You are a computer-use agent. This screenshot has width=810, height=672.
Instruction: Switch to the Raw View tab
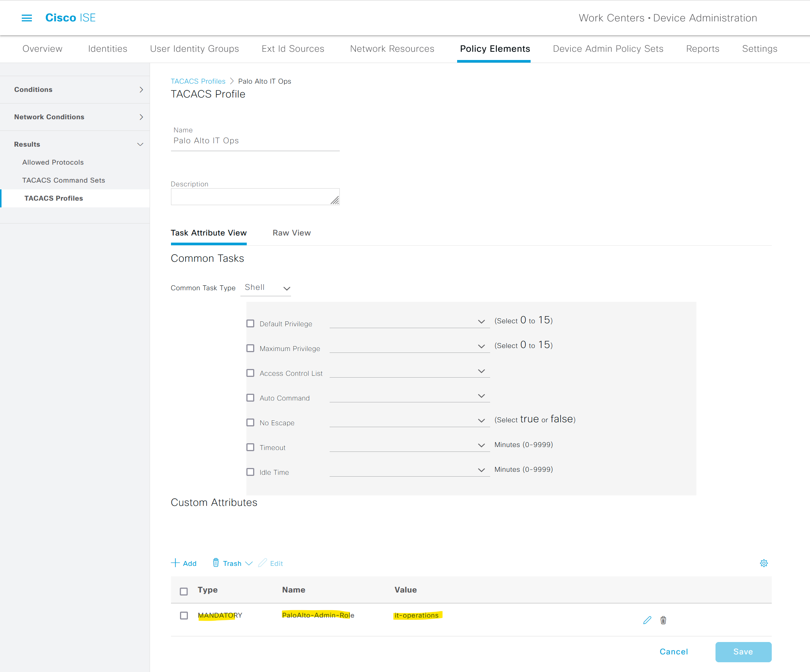[x=291, y=232]
